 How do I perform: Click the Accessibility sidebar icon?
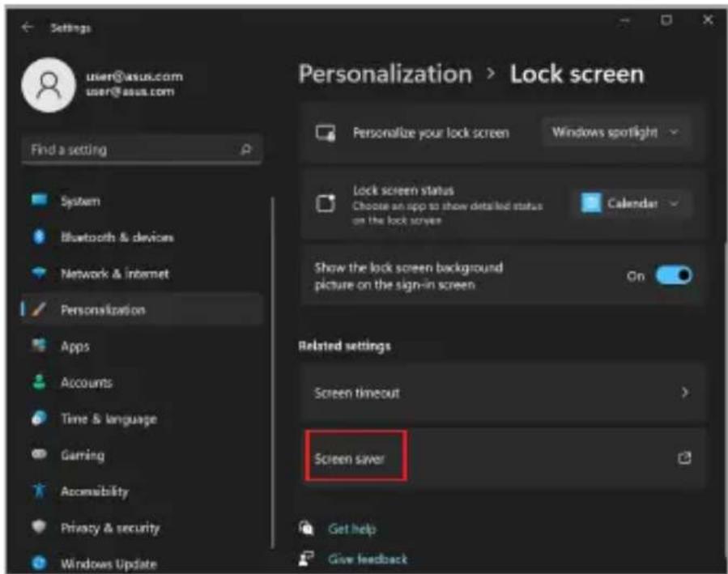40,491
